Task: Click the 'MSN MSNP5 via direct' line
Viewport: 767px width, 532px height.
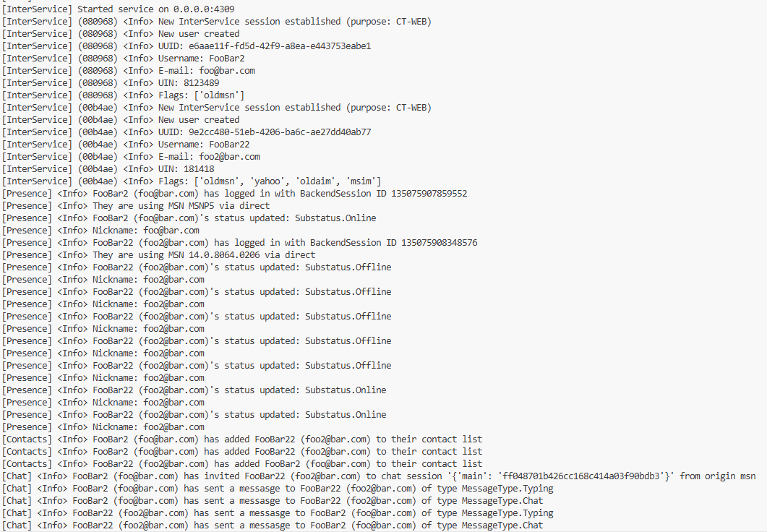Action: [x=214, y=206]
